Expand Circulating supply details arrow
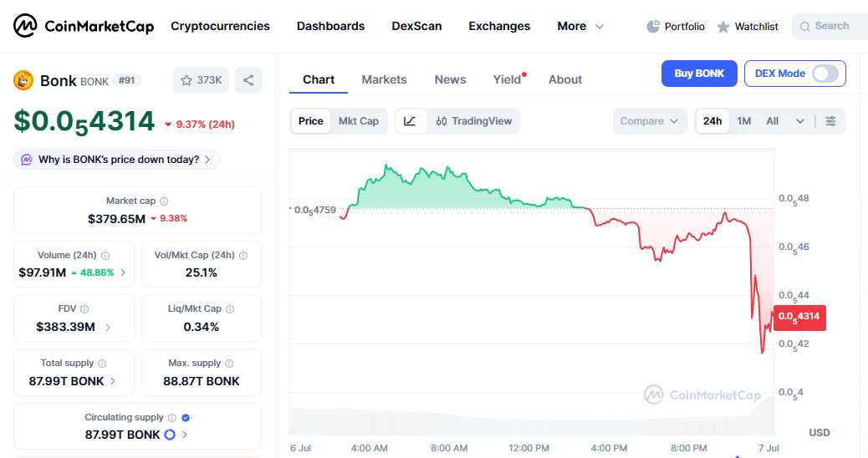This screenshot has width=868, height=458. point(185,435)
